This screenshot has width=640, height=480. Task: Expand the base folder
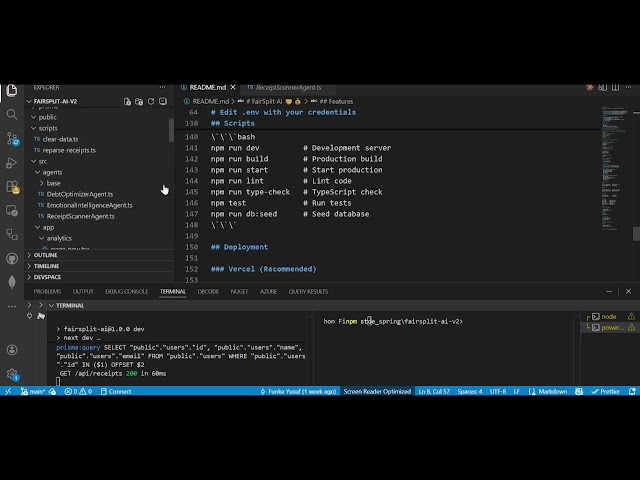(53, 183)
